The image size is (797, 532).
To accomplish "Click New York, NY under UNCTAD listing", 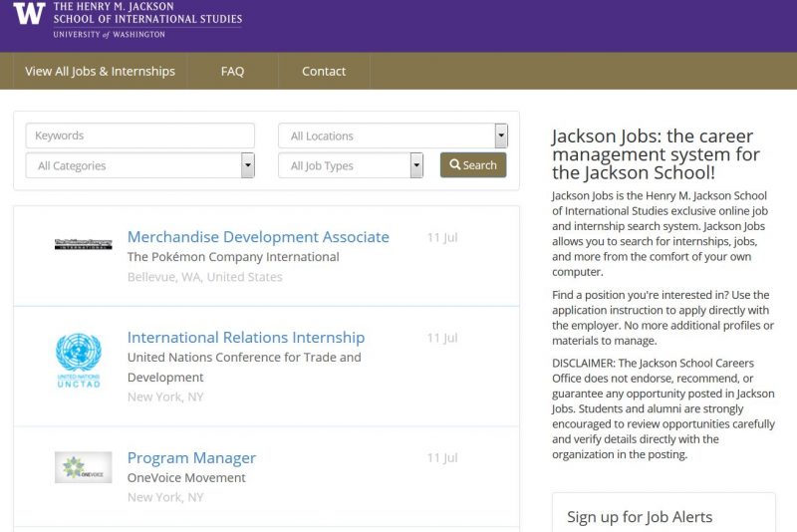I will tap(165, 397).
